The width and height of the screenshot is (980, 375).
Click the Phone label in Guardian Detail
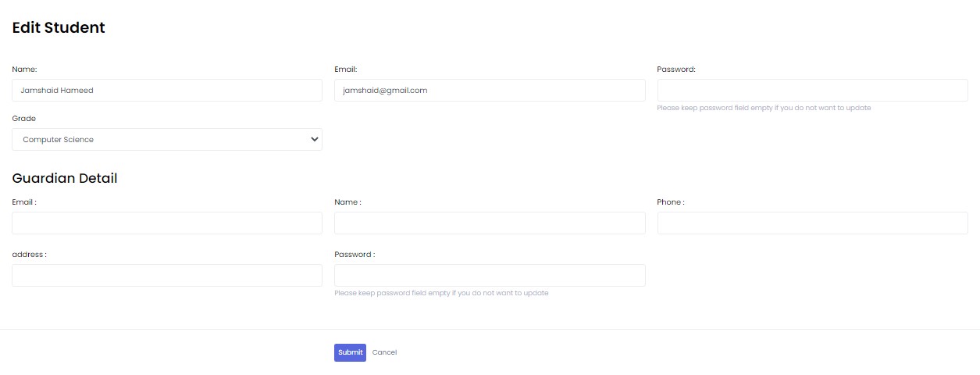coord(670,202)
